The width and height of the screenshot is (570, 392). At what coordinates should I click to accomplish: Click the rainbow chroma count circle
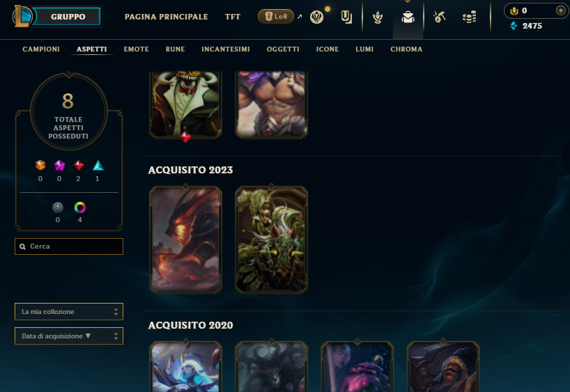80,207
